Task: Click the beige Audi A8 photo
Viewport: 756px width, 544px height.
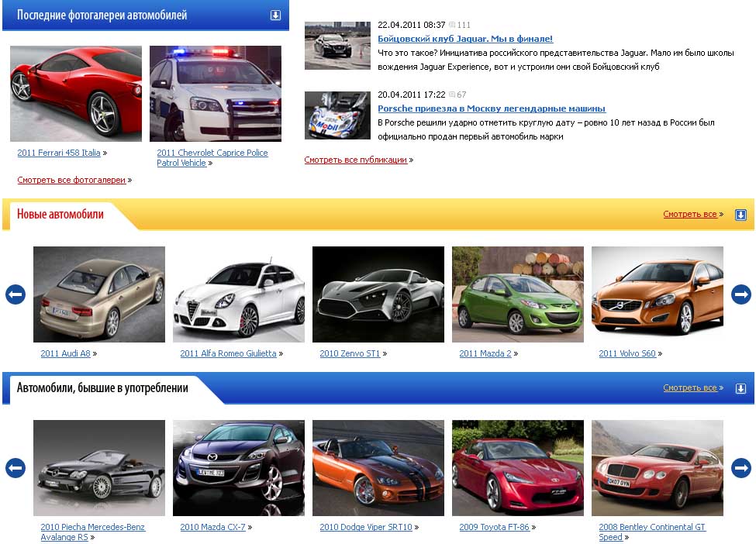Action: (98, 294)
